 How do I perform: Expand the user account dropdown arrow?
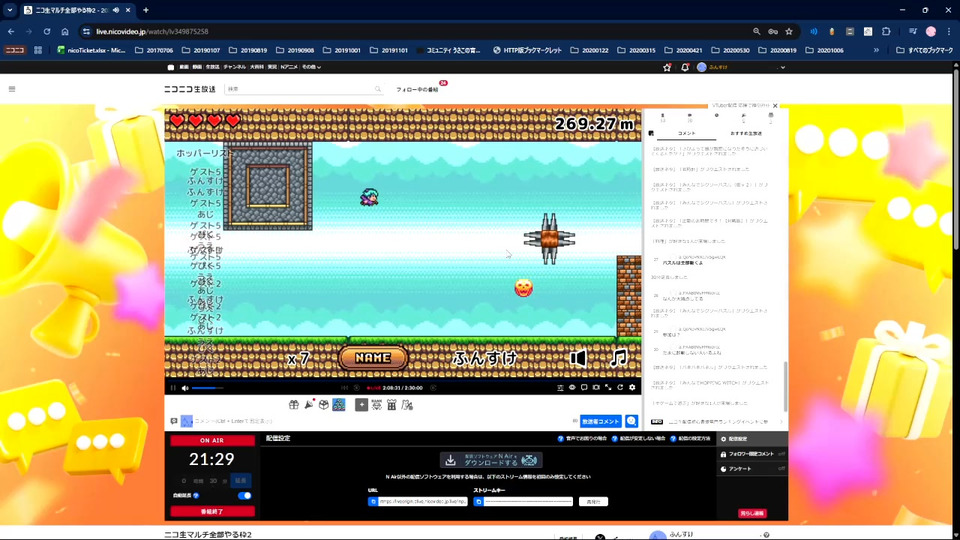[x=782, y=67]
